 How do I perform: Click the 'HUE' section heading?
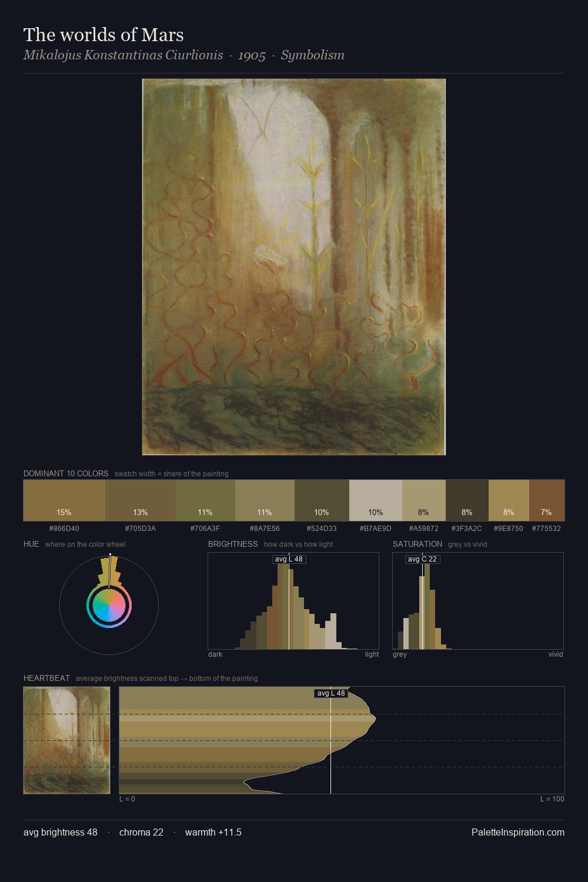pyautogui.click(x=31, y=544)
